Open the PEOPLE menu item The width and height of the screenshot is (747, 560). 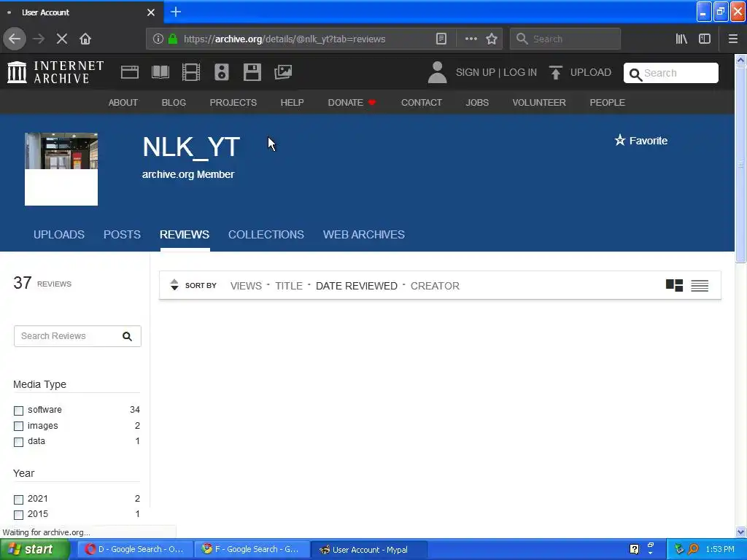(x=607, y=102)
